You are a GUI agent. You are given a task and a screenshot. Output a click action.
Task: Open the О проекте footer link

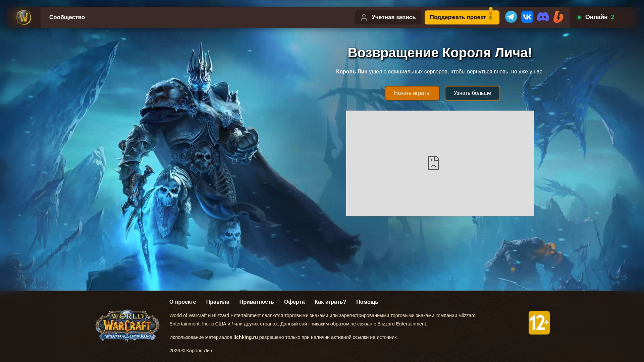click(x=183, y=302)
